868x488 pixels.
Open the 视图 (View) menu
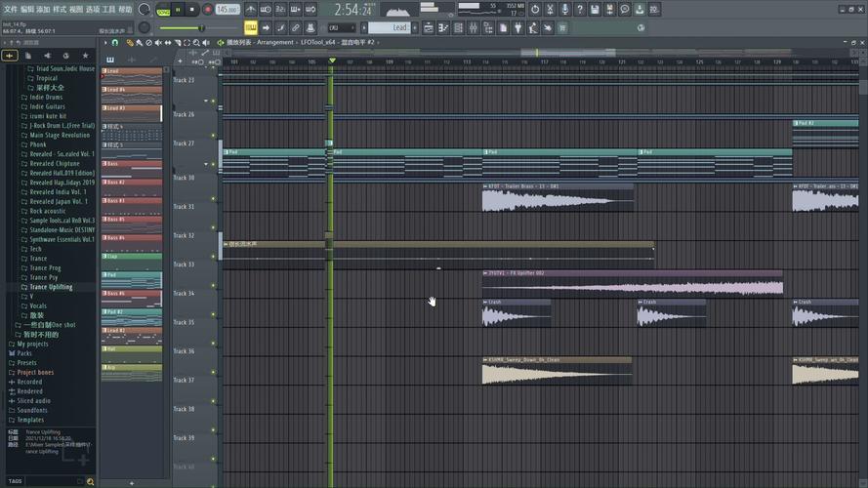76,10
